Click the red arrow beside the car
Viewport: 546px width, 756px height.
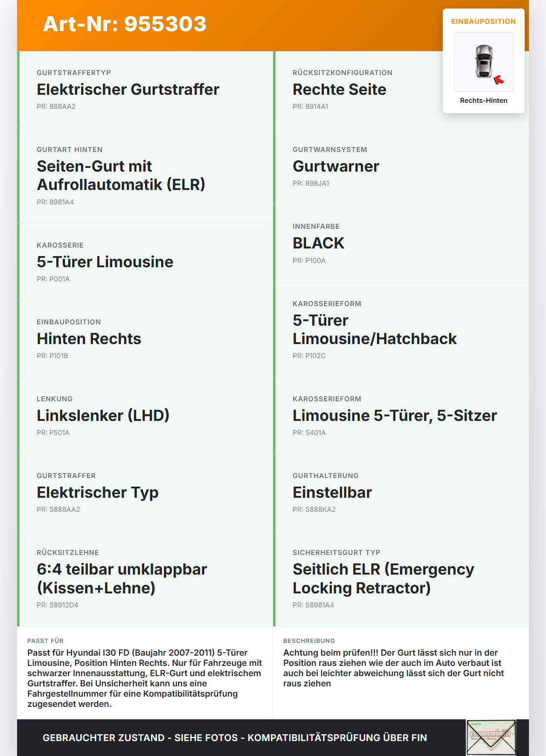499,80
